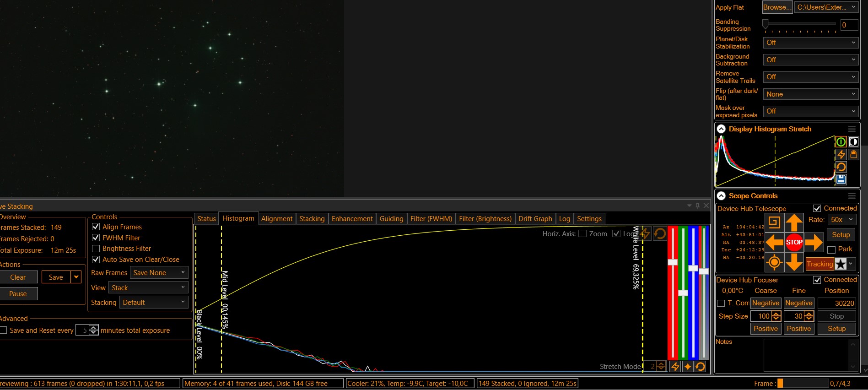
Task: Switch to the Enhancement tab
Action: 352,219
